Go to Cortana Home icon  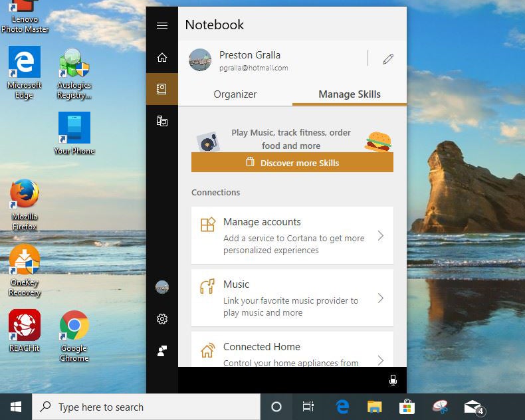[x=162, y=57]
